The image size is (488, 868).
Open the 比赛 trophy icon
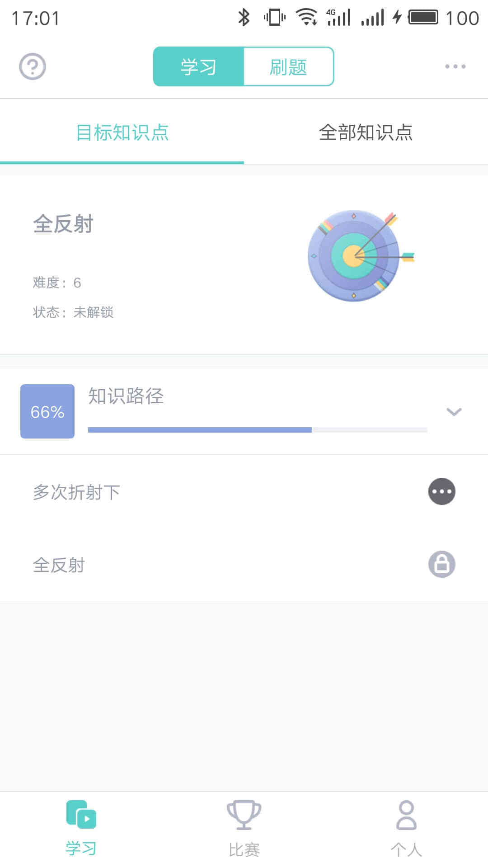[x=244, y=815]
